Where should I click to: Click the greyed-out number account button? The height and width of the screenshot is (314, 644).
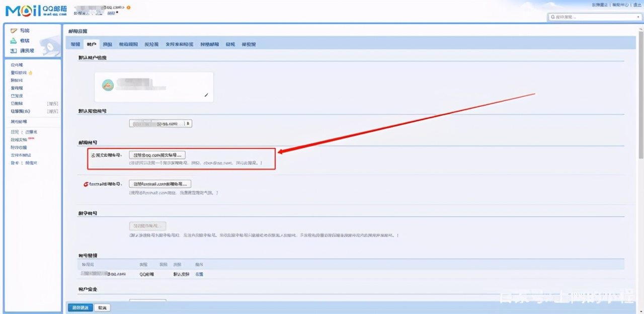click(x=148, y=226)
